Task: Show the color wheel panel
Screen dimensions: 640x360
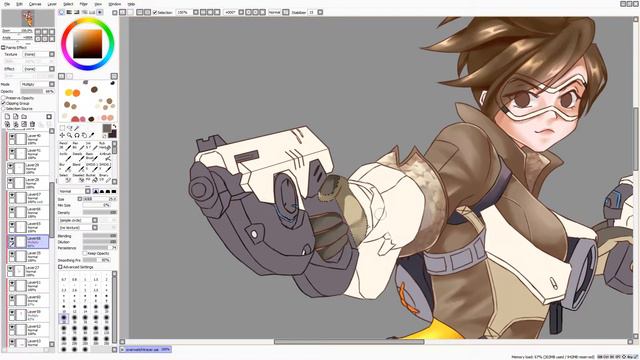Action: [62, 13]
